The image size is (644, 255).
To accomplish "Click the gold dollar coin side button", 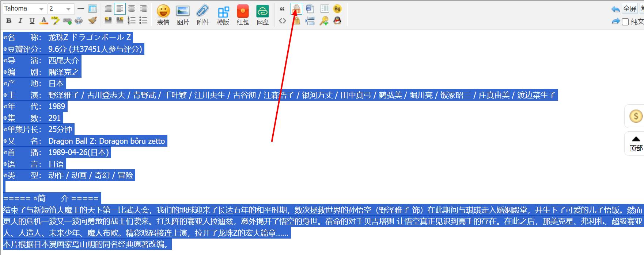I will tap(636, 116).
